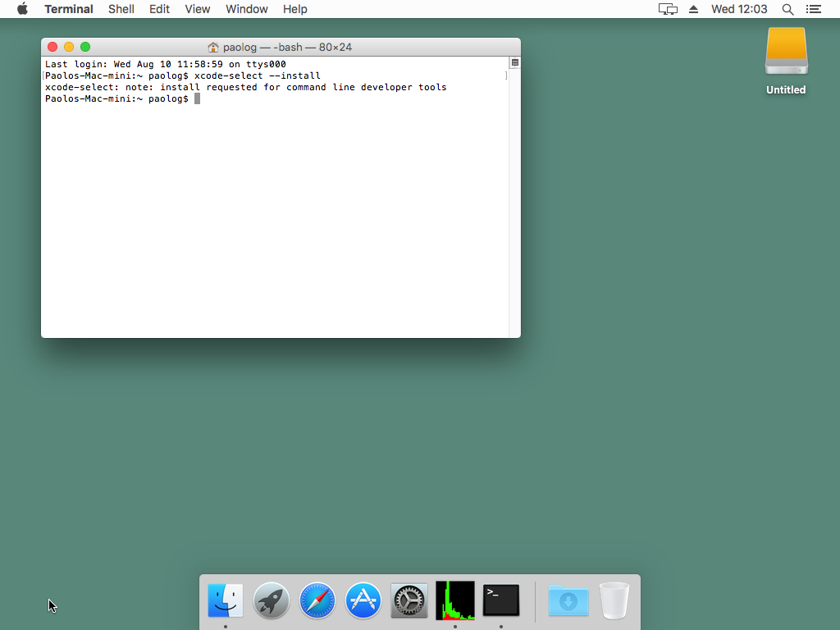Open the Window menu

pos(246,9)
